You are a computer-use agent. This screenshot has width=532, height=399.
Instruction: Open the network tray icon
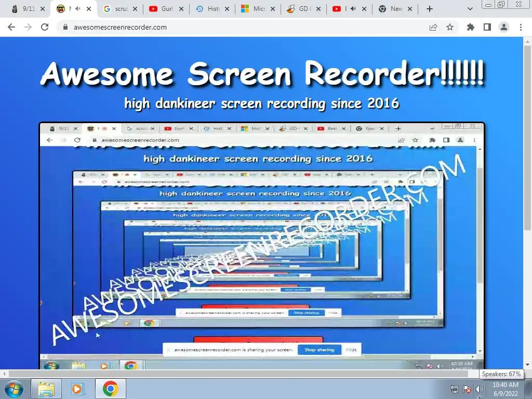(x=454, y=389)
